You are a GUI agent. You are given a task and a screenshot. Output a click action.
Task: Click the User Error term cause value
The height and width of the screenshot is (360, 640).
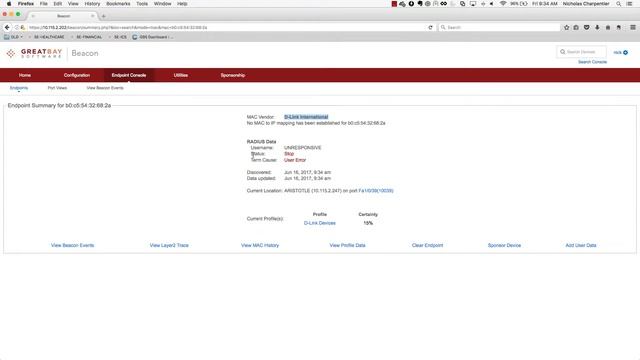pyautogui.click(x=295, y=160)
